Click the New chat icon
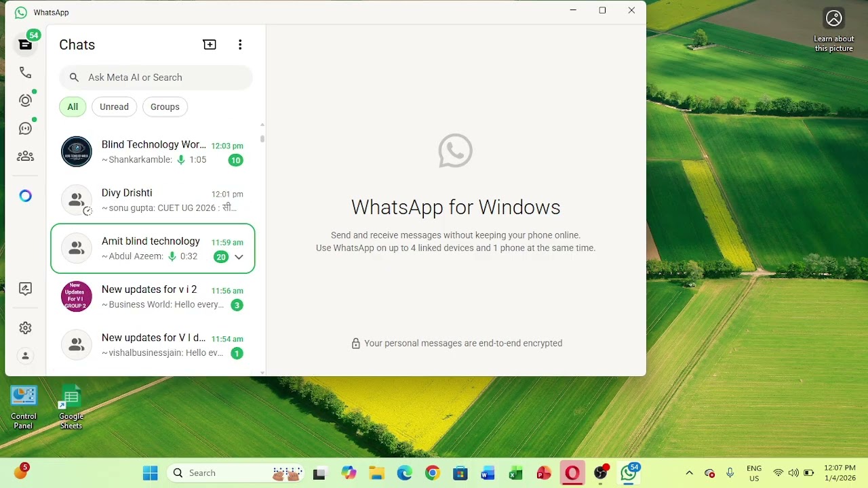This screenshot has height=488, width=868. pyautogui.click(x=210, y=45)
